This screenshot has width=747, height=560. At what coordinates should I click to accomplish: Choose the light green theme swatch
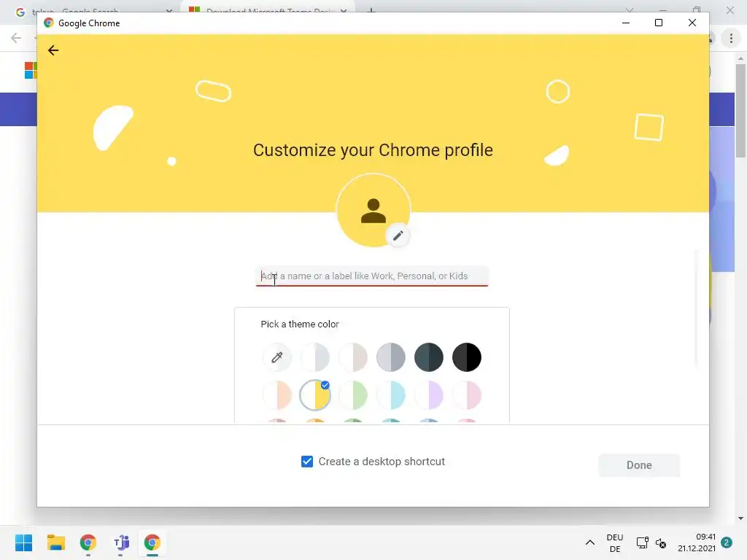(353, 395)
